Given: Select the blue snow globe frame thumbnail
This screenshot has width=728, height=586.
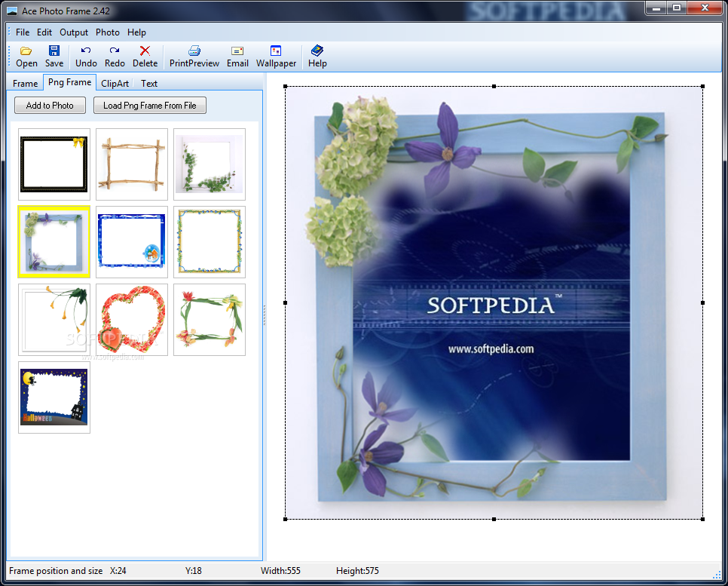Looking at the screenshot, I should point(132,241).
